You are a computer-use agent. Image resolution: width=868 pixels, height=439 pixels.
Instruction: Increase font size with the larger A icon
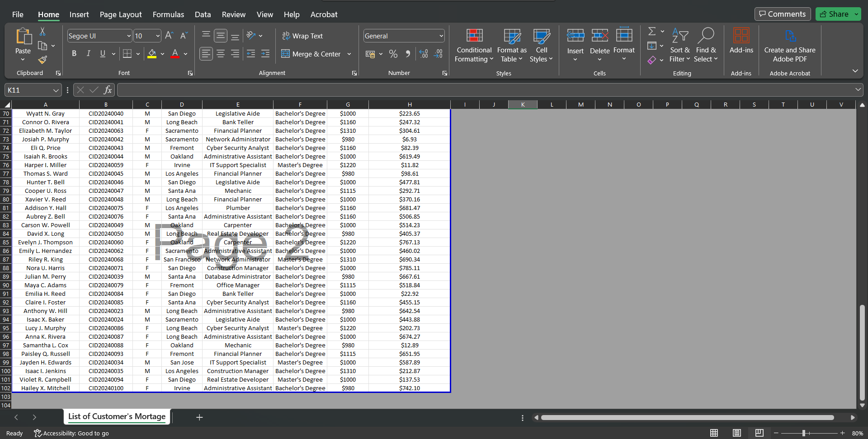pyautogui.click(x=169, y=36)
